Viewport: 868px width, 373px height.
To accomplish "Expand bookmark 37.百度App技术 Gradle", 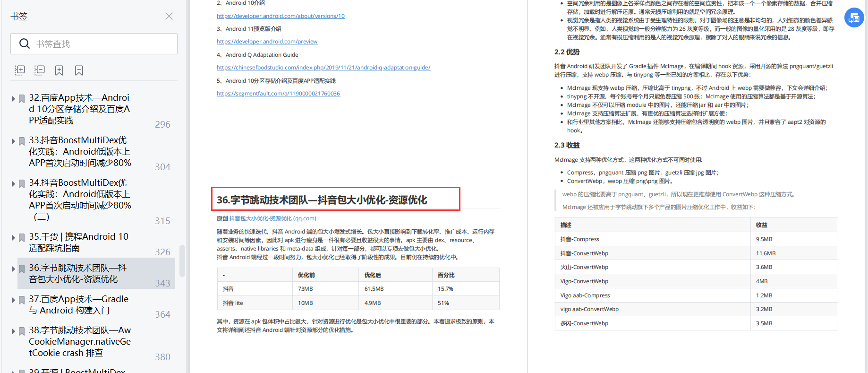I will (13, 300).
